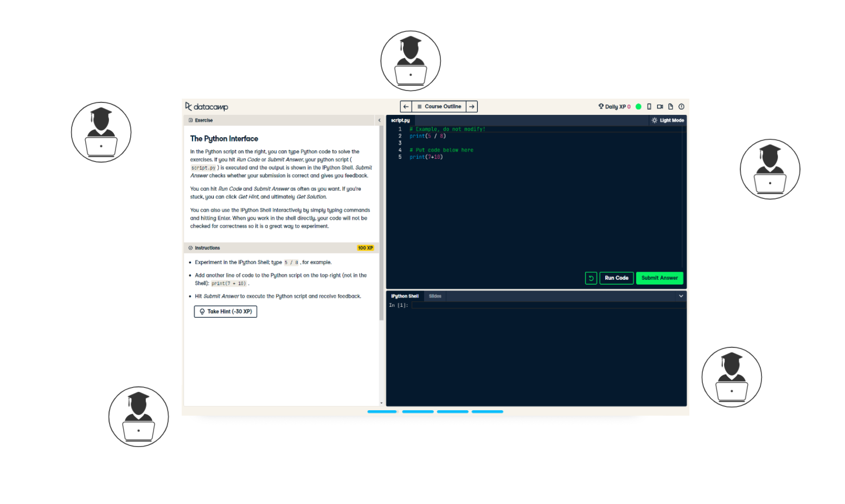Click the reset code circular arrow icon
Image resolution: width=845 pixels, height=504 pixels.
click(591, 277)
